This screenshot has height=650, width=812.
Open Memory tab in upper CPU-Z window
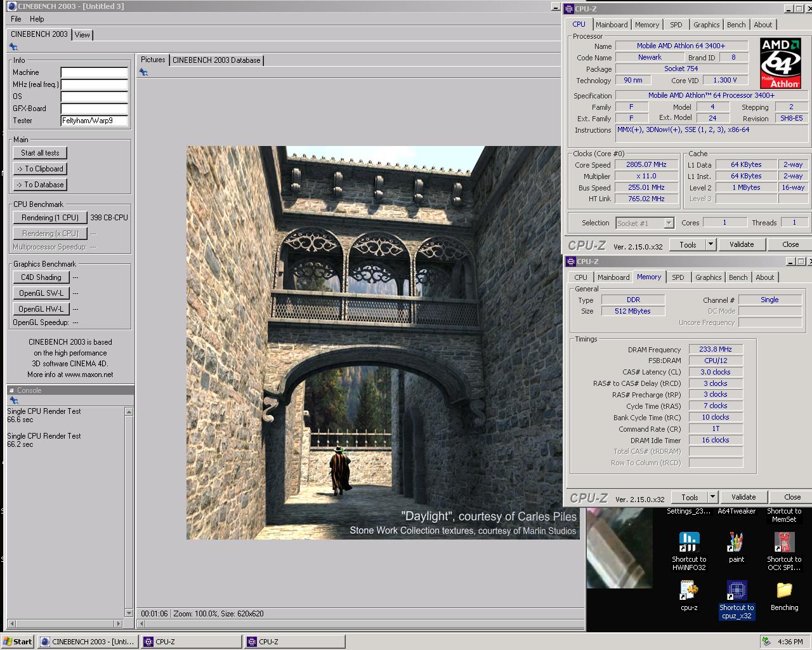point(647,25)
